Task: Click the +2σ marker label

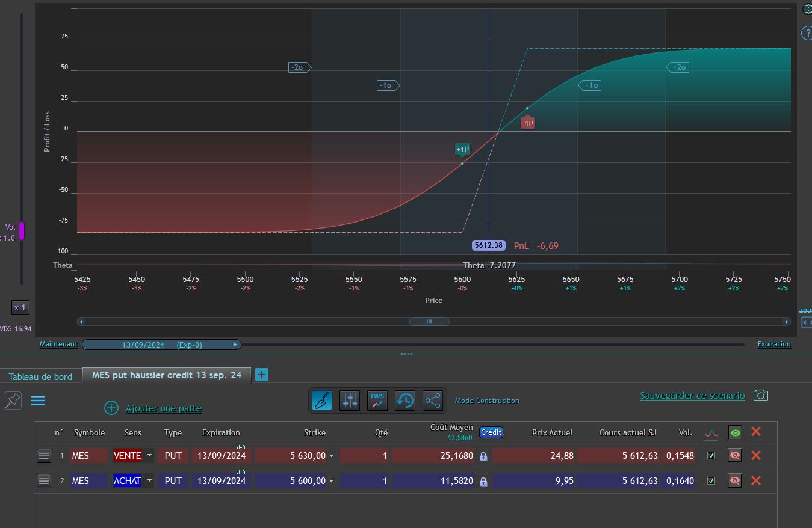Action: tap(678, 67)
